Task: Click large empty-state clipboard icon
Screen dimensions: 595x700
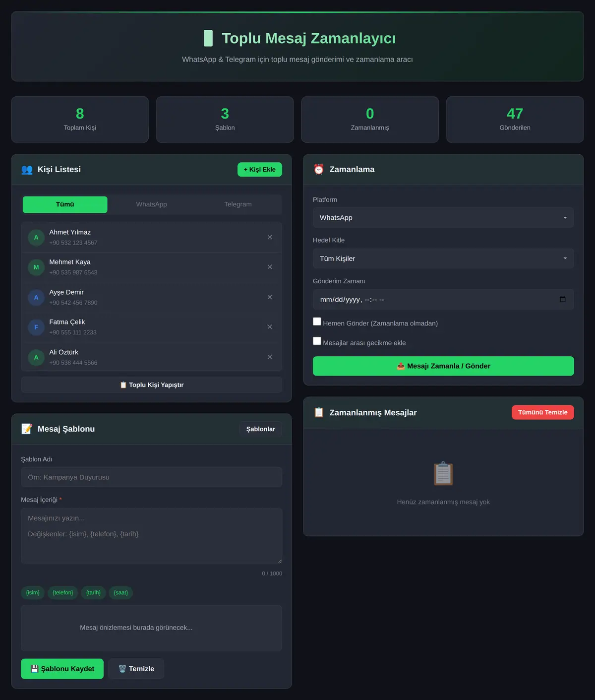Action: (x=443, y=474)
